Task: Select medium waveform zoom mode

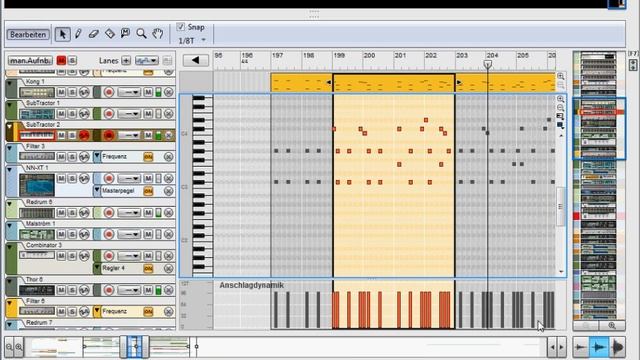Action: coord(598,347)
